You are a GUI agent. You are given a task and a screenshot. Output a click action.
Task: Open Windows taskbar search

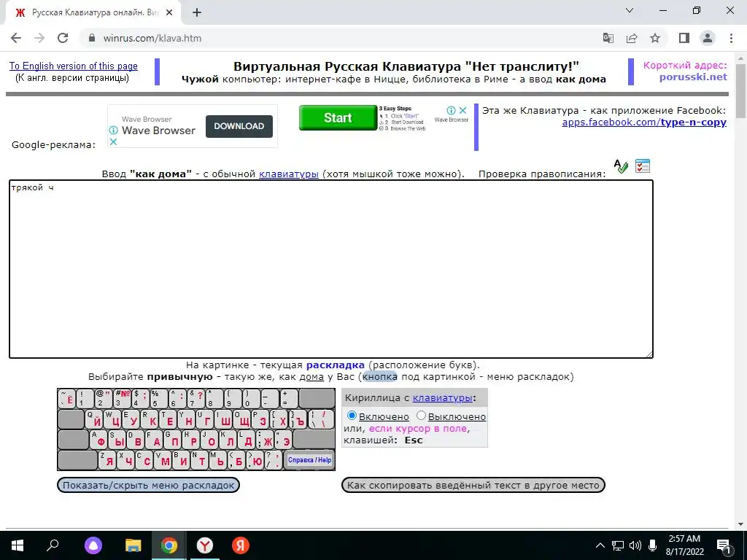pyautogui.click(x=53, y=545)
